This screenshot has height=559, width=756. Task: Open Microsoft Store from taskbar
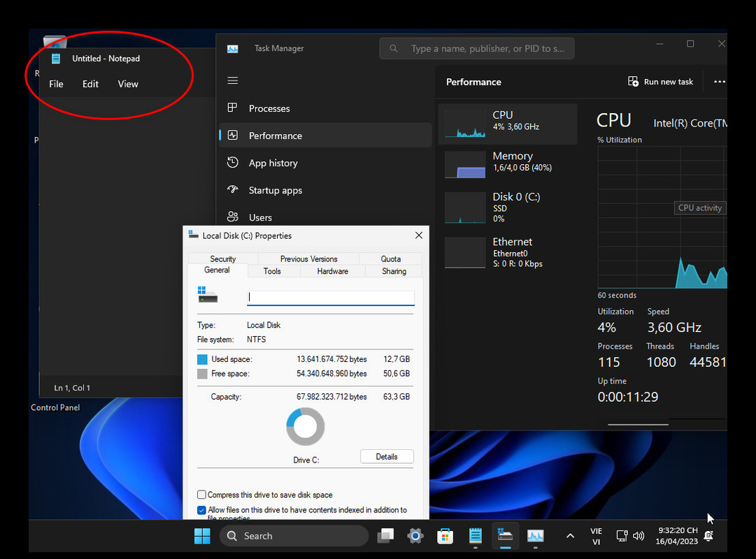pos(445,536)
